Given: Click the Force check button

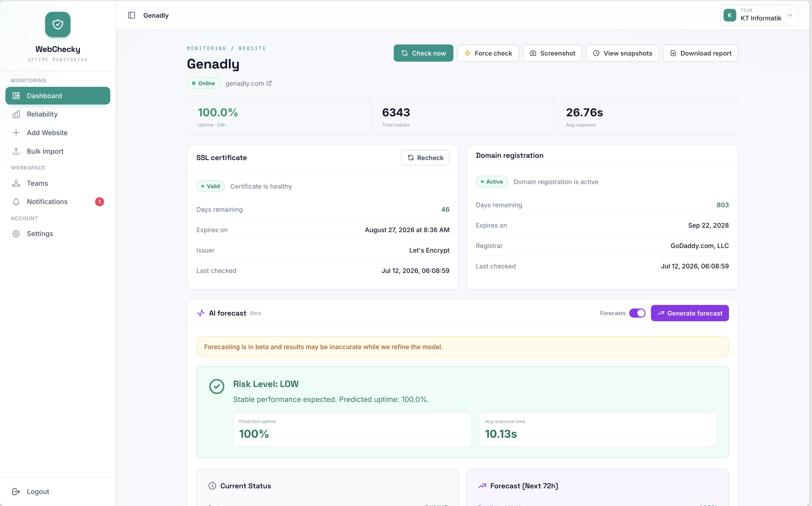Looking at the screenshot, I should [x=488, y=53].
